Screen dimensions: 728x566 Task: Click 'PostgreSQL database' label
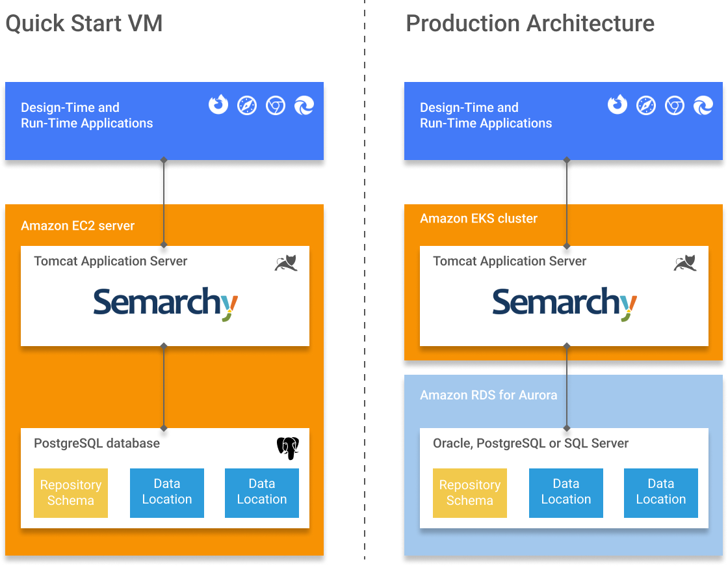pyautogui.click(x=97, y=443)
